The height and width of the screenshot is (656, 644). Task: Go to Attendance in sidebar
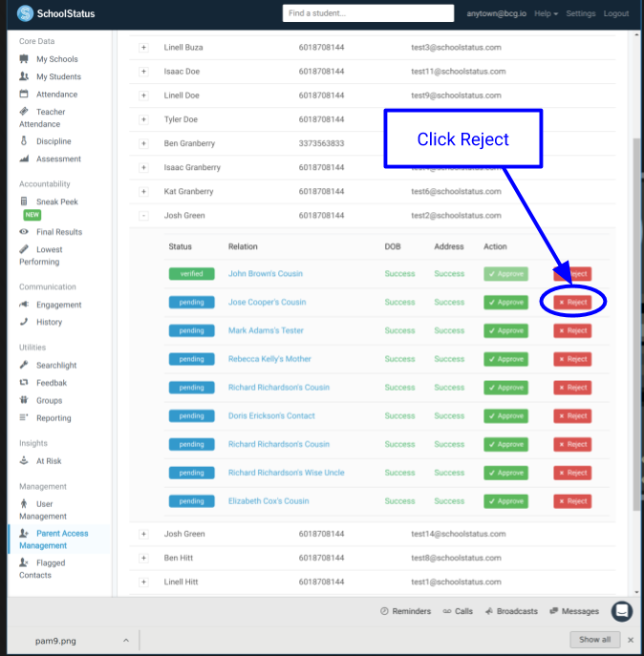[56, 95]
